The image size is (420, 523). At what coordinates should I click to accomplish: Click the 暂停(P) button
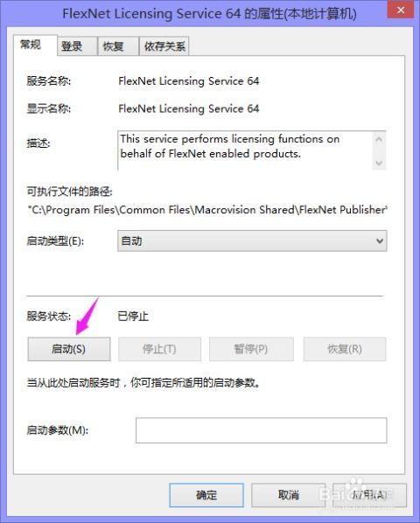point(251,349)
